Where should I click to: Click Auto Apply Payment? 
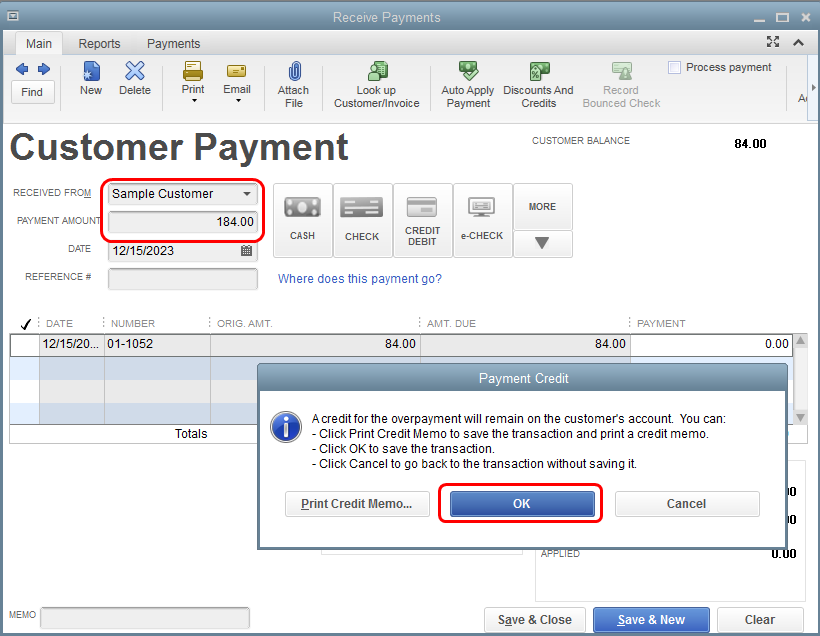pyautogui.click(x=468, y=84)
